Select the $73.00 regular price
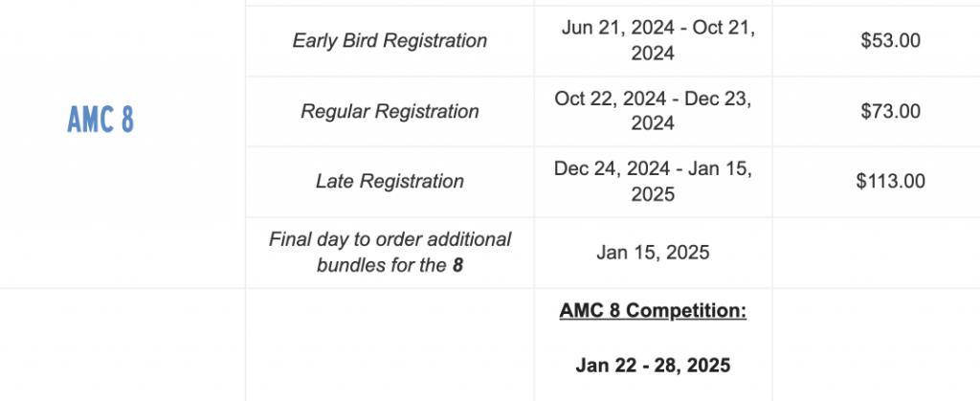The height and width of the screenshot is (401, 980). click(890, 111)
